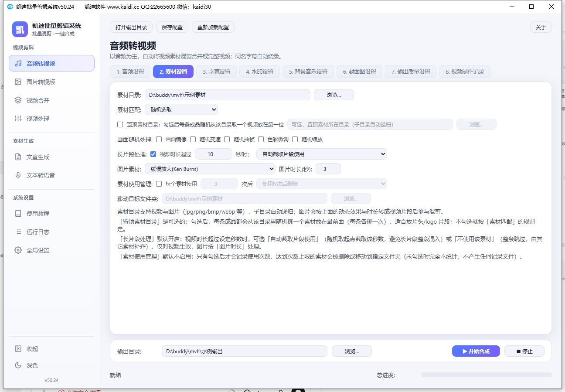This screenshot has width=565, height=392.
Task: Click 浏览 next to 输出目录 path
Action: [352, 351]
